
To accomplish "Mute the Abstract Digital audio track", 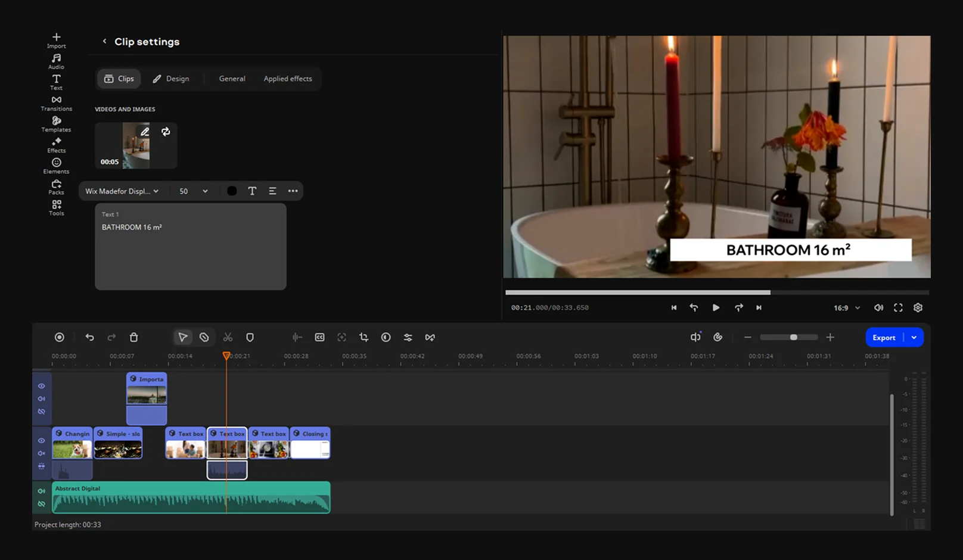I will pyautogui.click(x=42, y=491).
